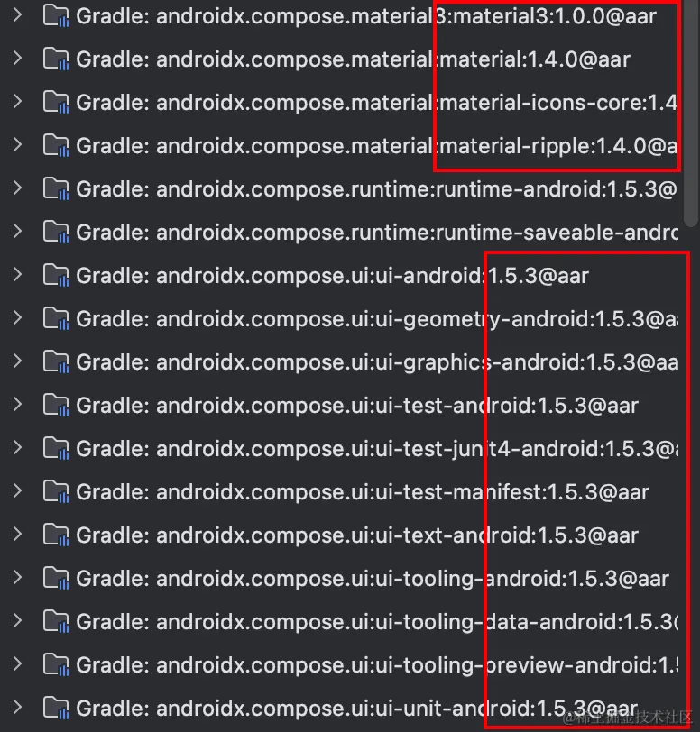The image size is (700, 732).
Task: Expand the ui-test-android library node
Action: click(x=17, y=404)
